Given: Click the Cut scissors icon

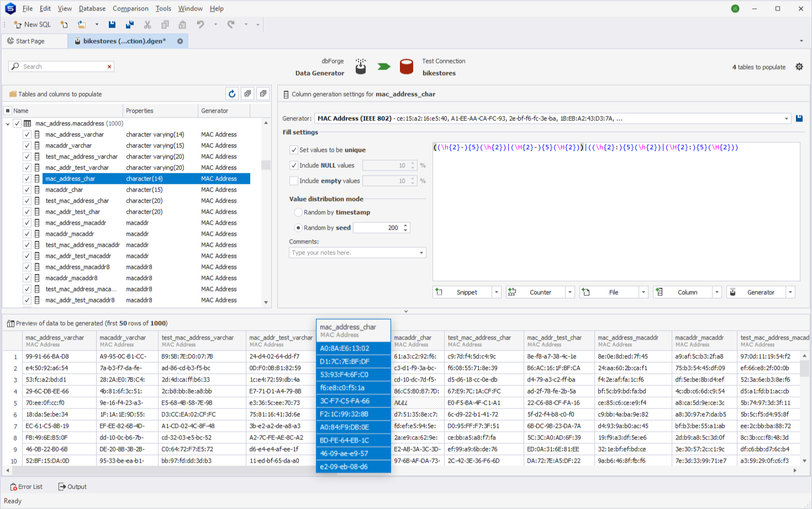Looking at the screenshot, I should point(147,24).
